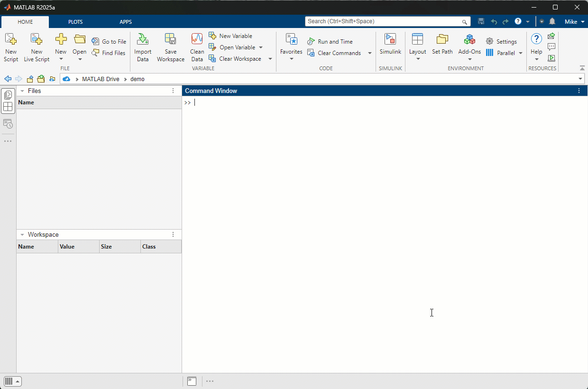Click the Clean Data icon

(197, 47)
